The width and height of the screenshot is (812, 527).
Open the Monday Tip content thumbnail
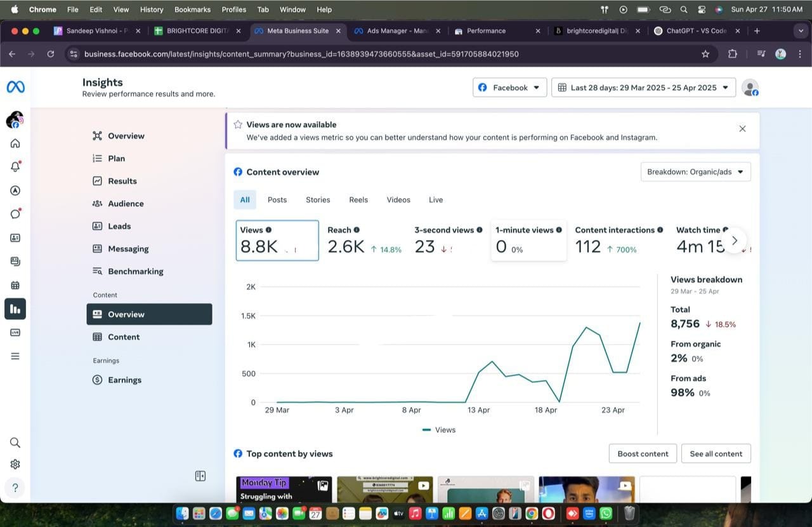[284, 489]
